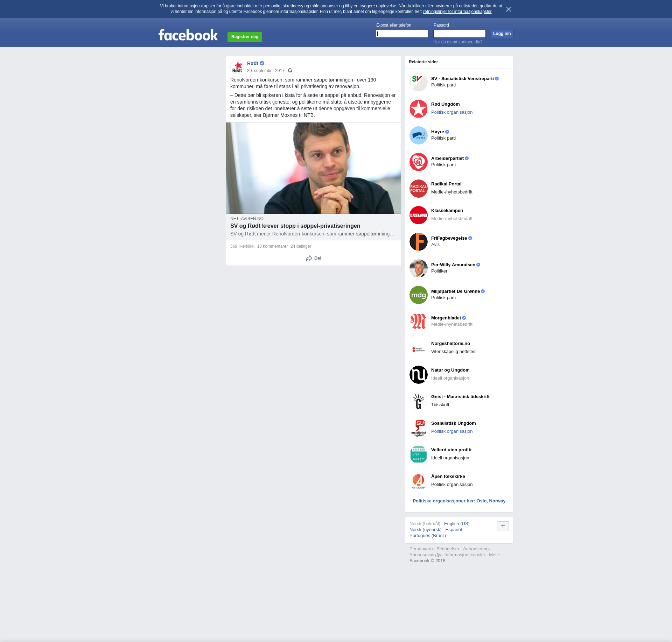Viewport: 672px width, 642px height.
Task: Open Høyre page logo
Action: pyautogui.click(x=419, y=135)
